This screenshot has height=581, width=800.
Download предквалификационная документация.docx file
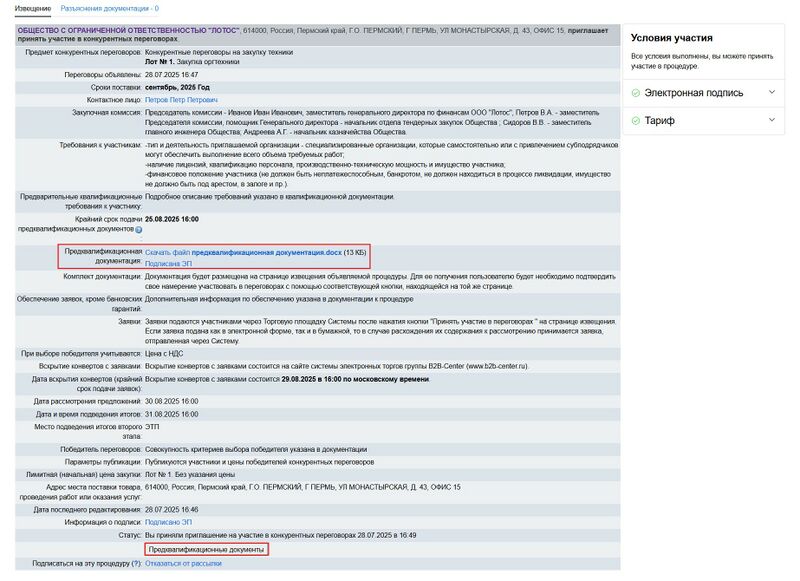pos(244,252)
